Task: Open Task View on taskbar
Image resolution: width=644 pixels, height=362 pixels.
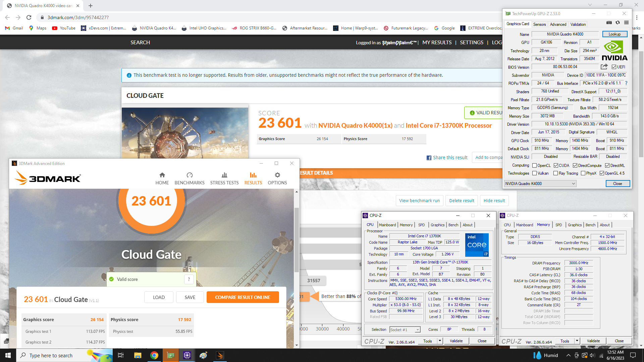Action: pyautogui.click(x=121, y=355)
